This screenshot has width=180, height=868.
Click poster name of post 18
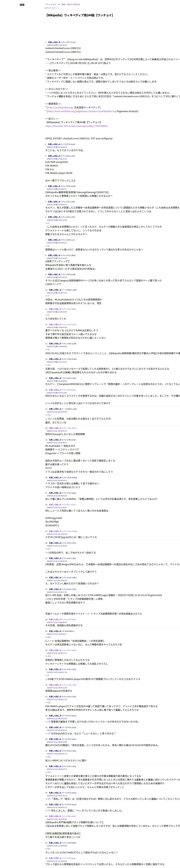[55, 428]
